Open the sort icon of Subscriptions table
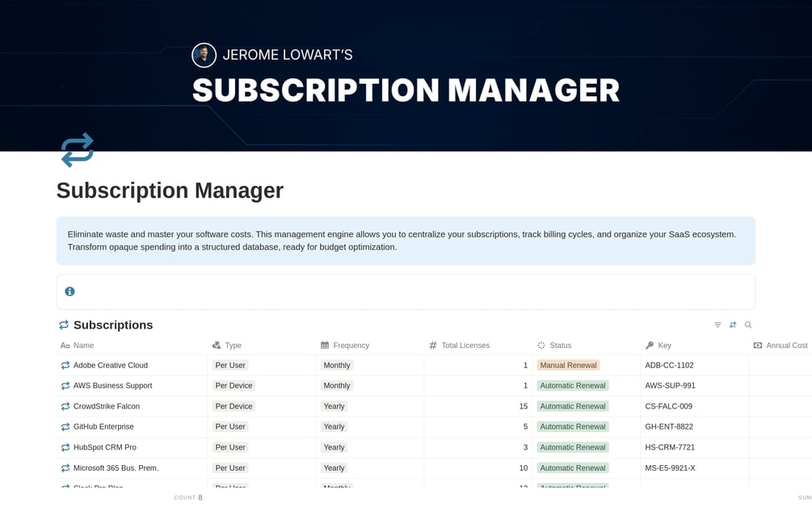The image size is (812, 507). (733, 325)
